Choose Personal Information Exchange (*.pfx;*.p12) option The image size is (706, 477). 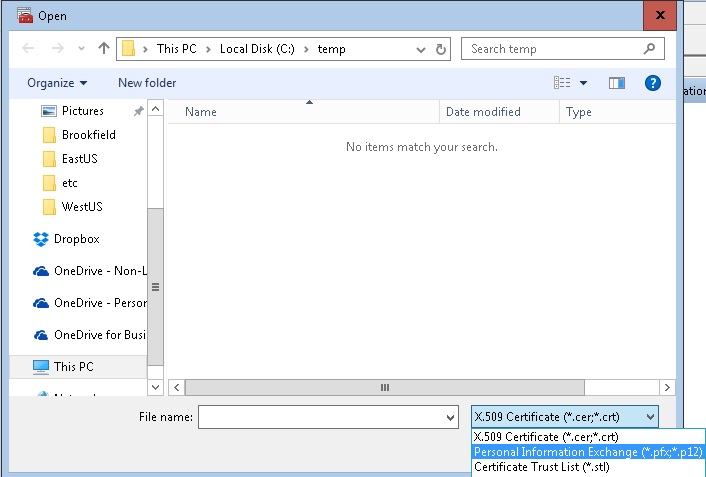(x=588, y=452)
